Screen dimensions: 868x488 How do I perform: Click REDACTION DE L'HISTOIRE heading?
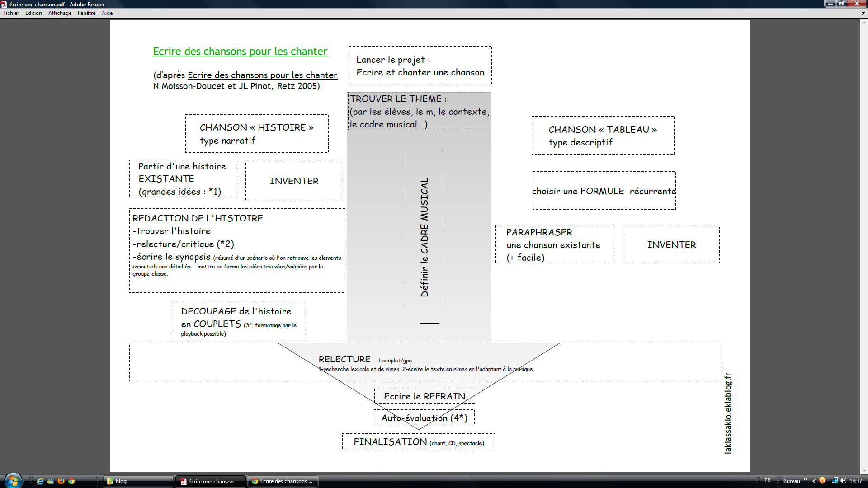198,218
